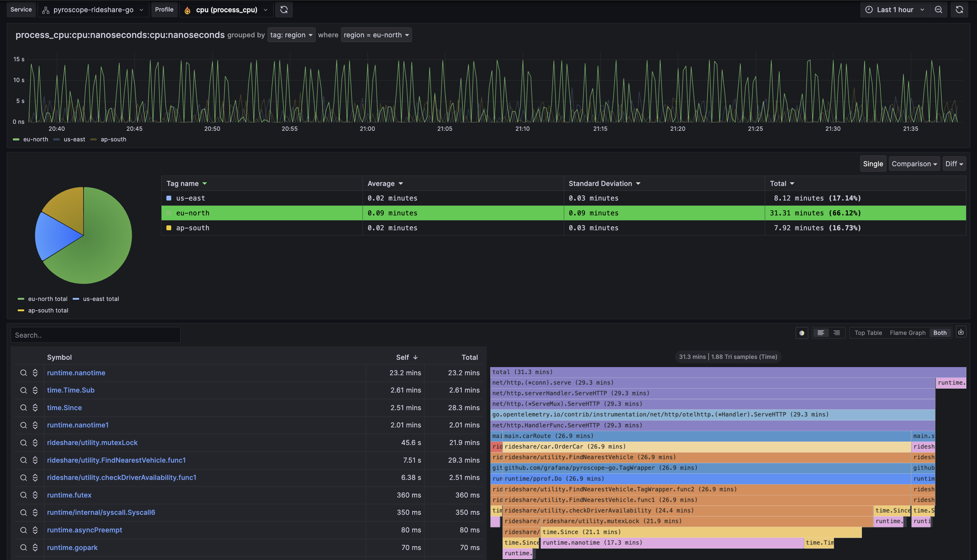The width and height of the screenshot is (977, 560).
Task: Click the rideshare/utility.mutexLock symbol link
Action: (92, 443)
